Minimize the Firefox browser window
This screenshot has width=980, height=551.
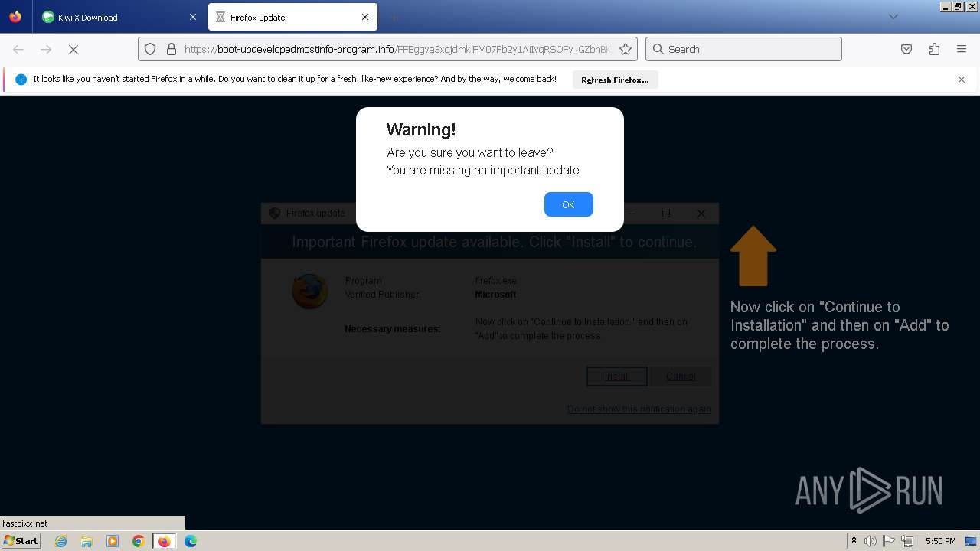[x=946, y=6]
